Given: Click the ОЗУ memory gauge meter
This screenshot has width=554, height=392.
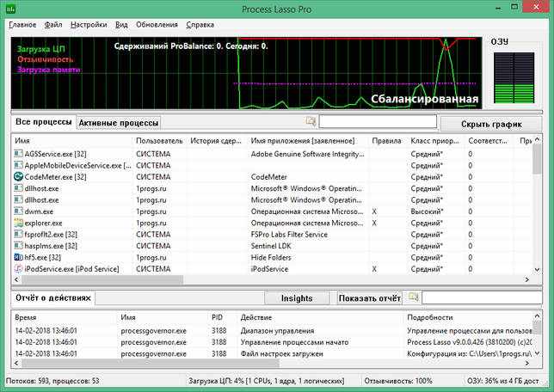Looking at the screenshot, I should click(514, 77).
